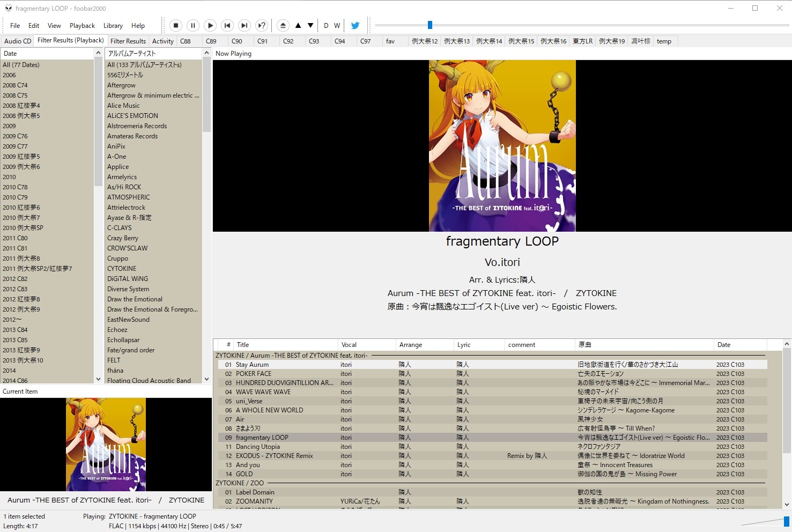
Task: Select 2010 C79 in Date filter
Action: [15, 197]
